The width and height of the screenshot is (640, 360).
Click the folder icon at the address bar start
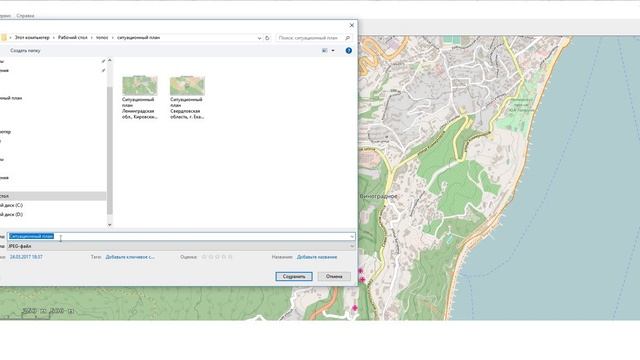(x=4, y=38)
